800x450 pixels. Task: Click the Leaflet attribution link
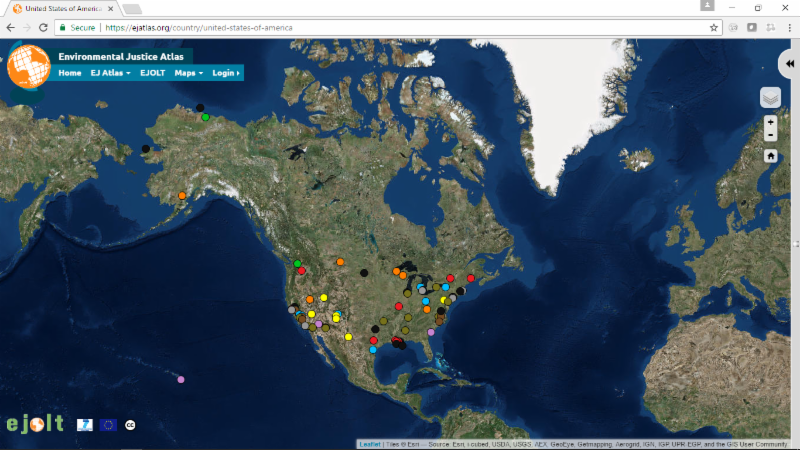pos(369,444)
